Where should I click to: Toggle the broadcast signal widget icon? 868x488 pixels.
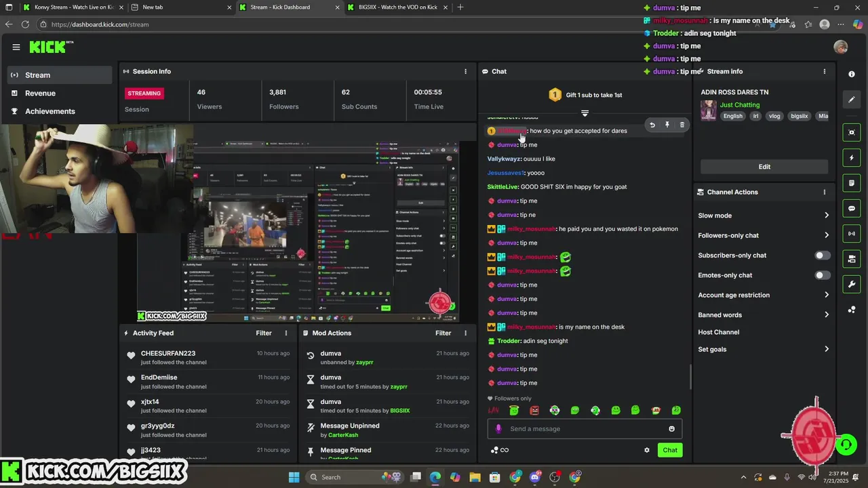click(852, 234)
